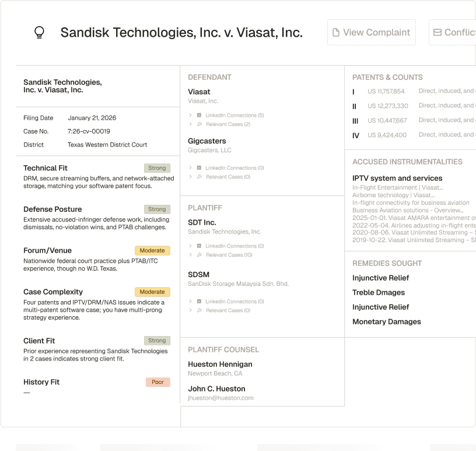Viewport: 476px width, 451px height.
Task: Click jhueston@hueston.com email link
Action: (220, 398)
